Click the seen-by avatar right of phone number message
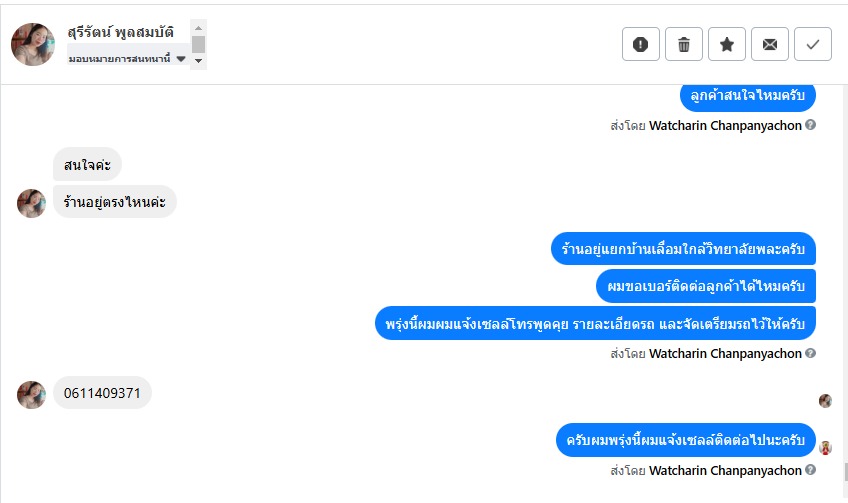This screenshot has height=503, width=848. (x=825, y=401)
